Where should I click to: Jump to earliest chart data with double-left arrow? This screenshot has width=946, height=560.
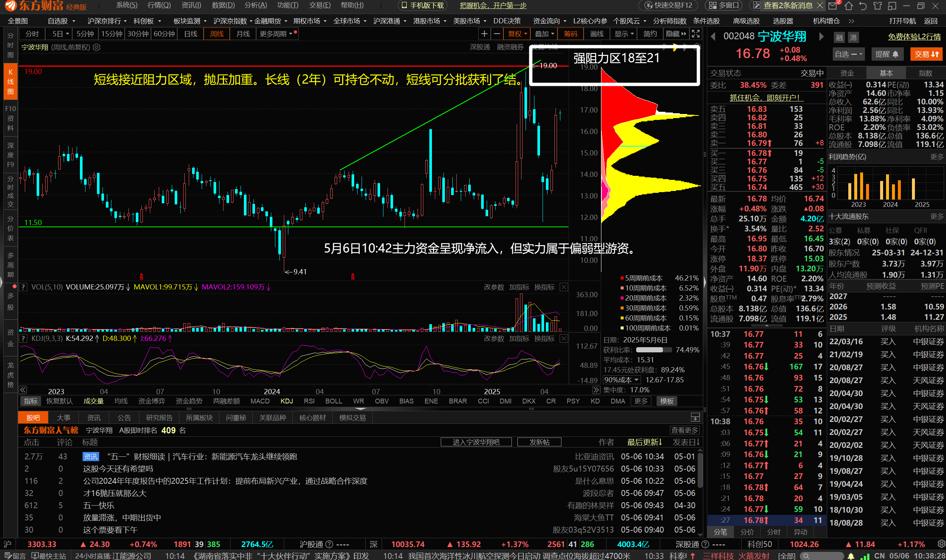click(23, 390)
